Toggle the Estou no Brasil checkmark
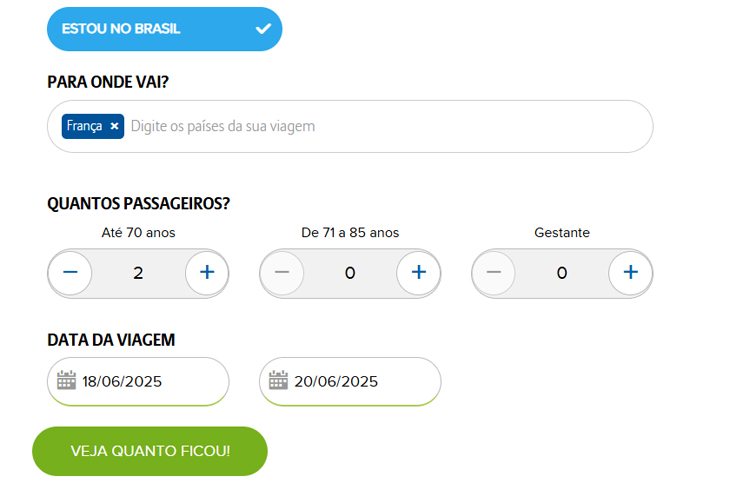 (263, 29)
